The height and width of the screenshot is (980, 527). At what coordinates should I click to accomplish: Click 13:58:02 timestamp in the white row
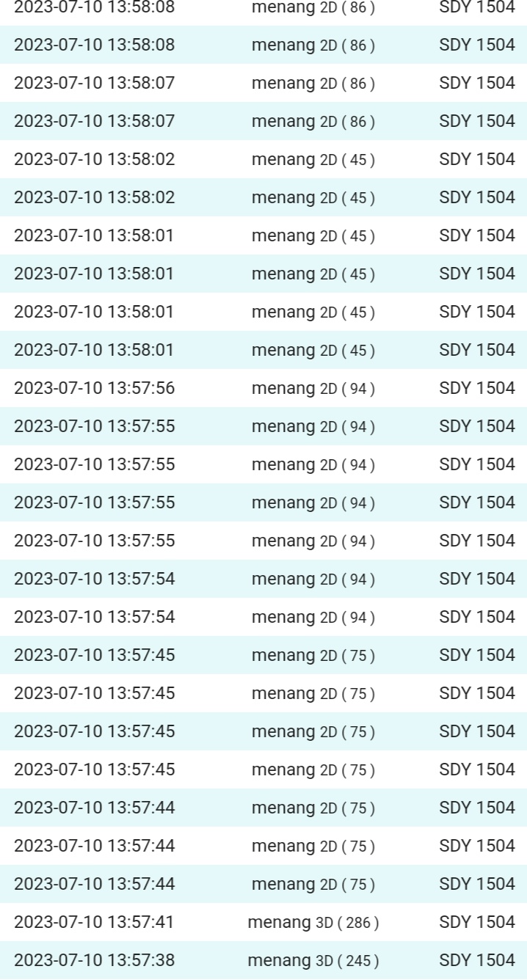tap(94, 159)
